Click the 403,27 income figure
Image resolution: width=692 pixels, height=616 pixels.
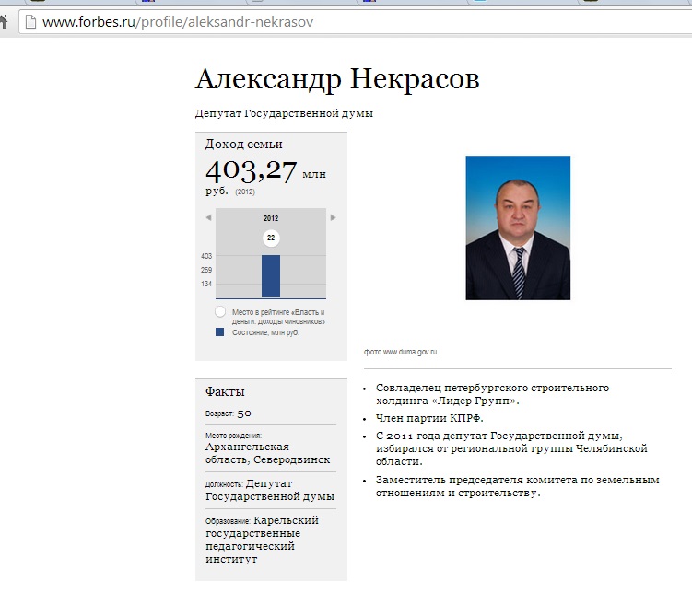(x=252, y=171)
